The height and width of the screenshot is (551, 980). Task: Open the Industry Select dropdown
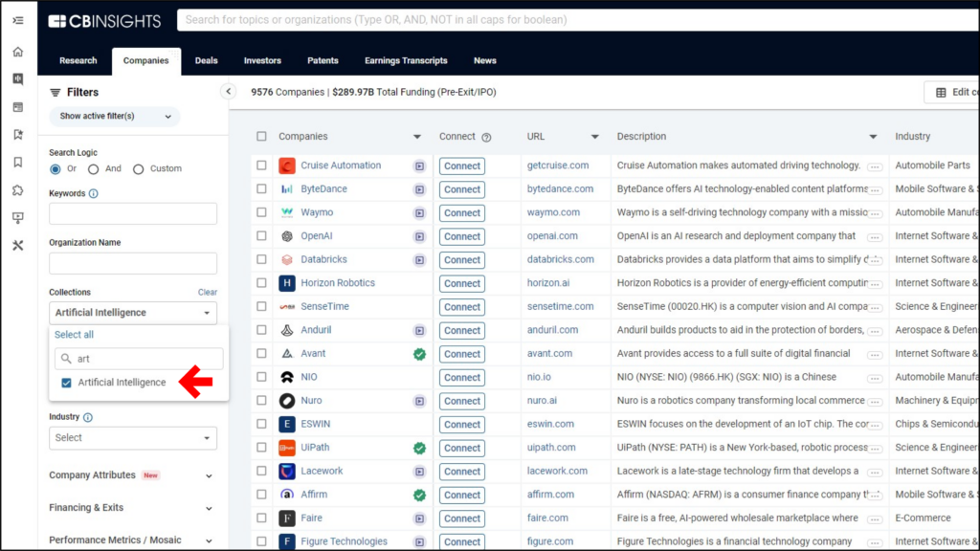pos(133,438)
